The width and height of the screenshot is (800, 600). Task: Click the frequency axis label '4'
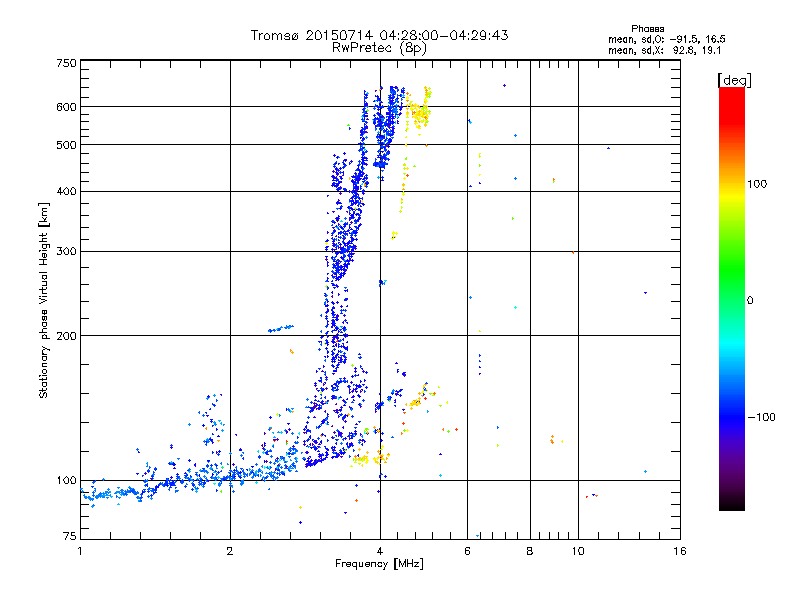point(380,551)
